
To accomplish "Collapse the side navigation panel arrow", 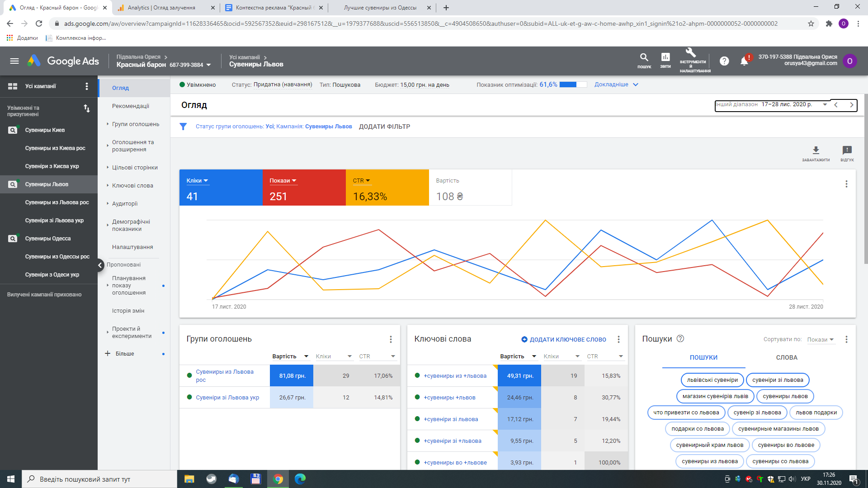I will 100,265.
